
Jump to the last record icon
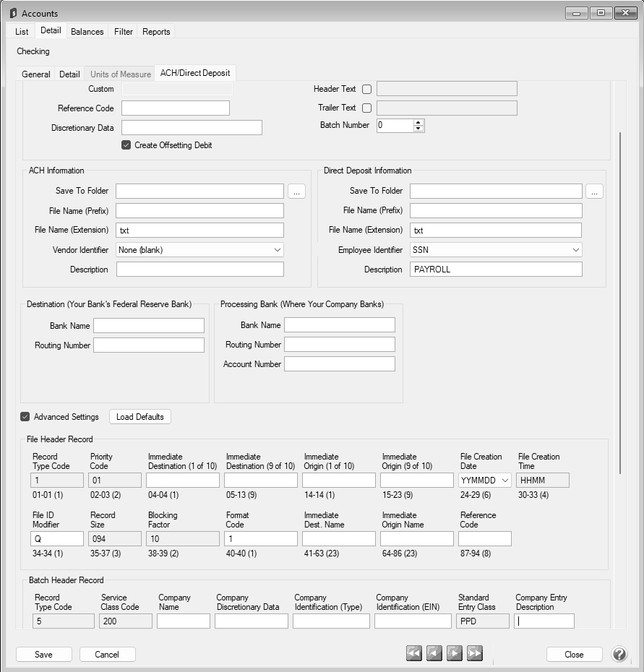475,653
